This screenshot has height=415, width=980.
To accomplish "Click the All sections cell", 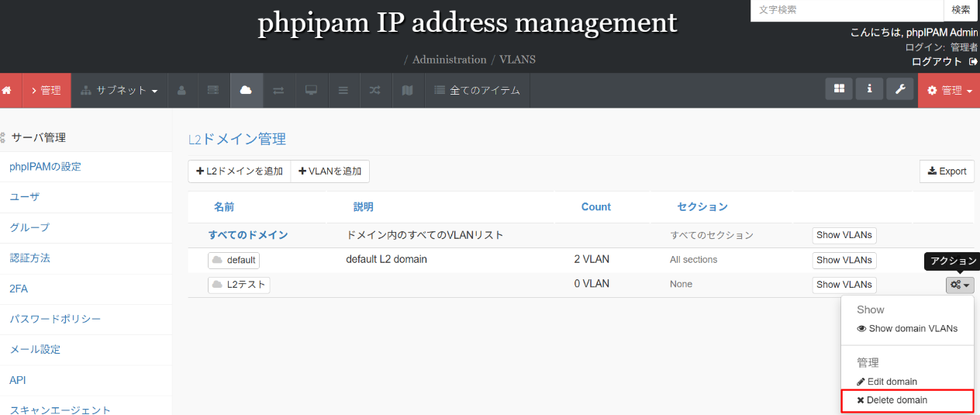I will pyautogui.click(x=693, y=260).
